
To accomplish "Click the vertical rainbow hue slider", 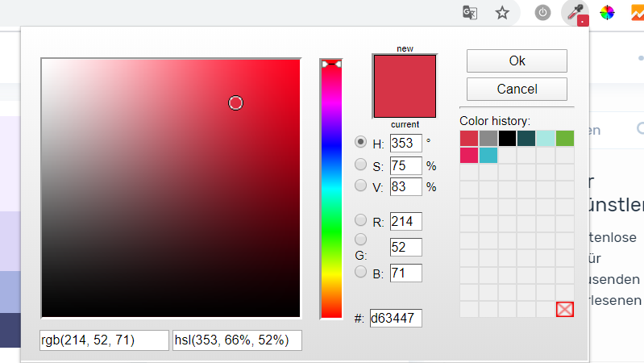I will point(330,190).
